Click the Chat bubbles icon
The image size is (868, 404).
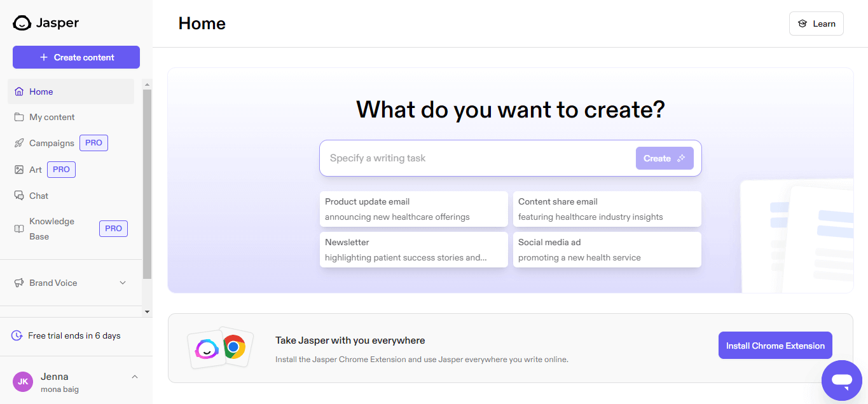tap(19, 196)
